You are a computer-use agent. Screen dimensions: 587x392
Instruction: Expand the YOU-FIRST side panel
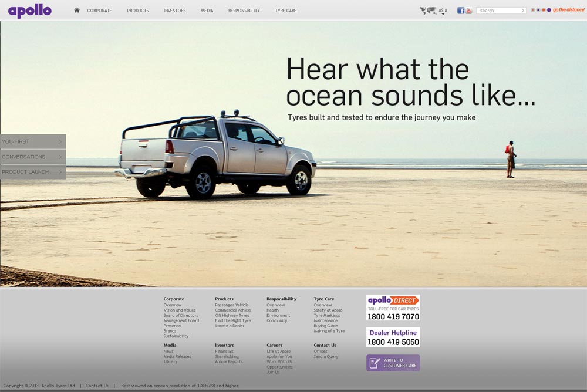pos(33,141)
